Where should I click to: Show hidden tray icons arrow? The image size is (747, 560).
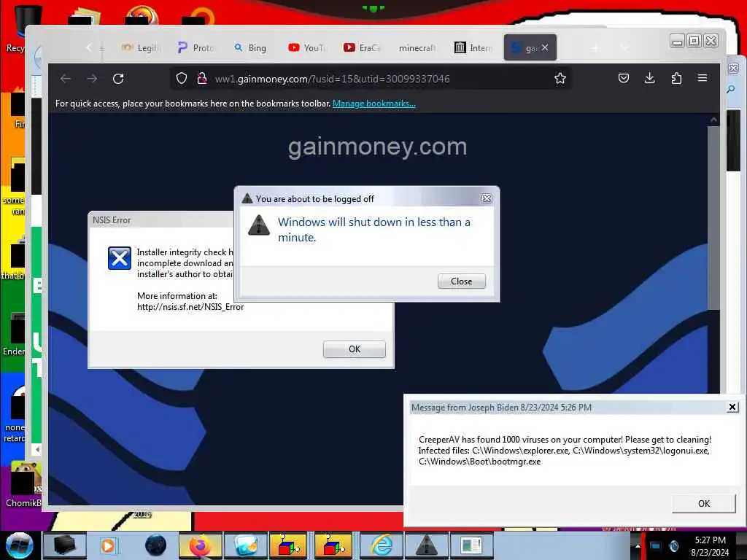click(x=638, y=546)
